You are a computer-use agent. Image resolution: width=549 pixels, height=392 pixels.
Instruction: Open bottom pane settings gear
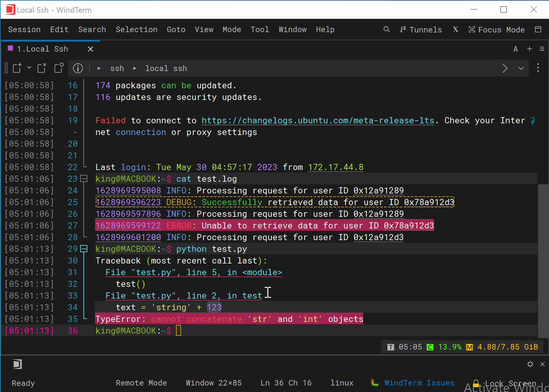click(530, 364)
